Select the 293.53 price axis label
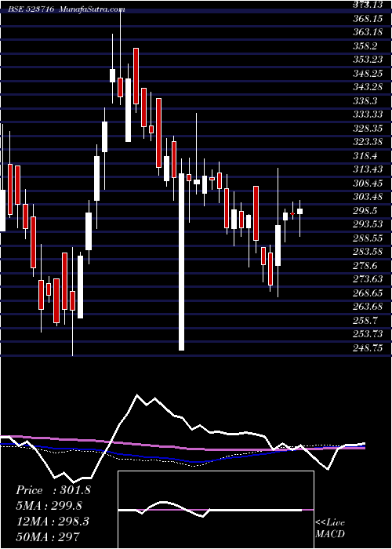Viewport: 392px width, 549px height. 368,224
